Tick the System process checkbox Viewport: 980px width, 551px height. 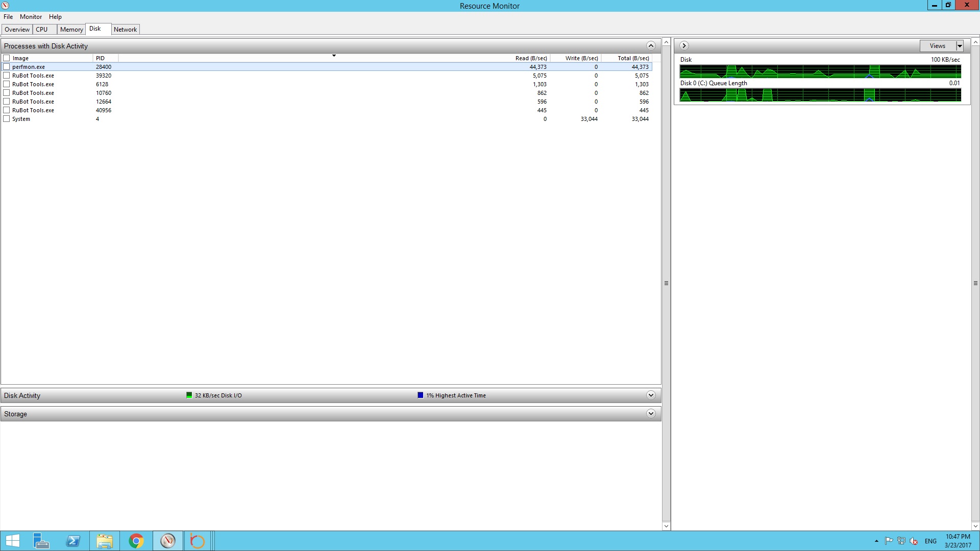click(x=7, y=119)
